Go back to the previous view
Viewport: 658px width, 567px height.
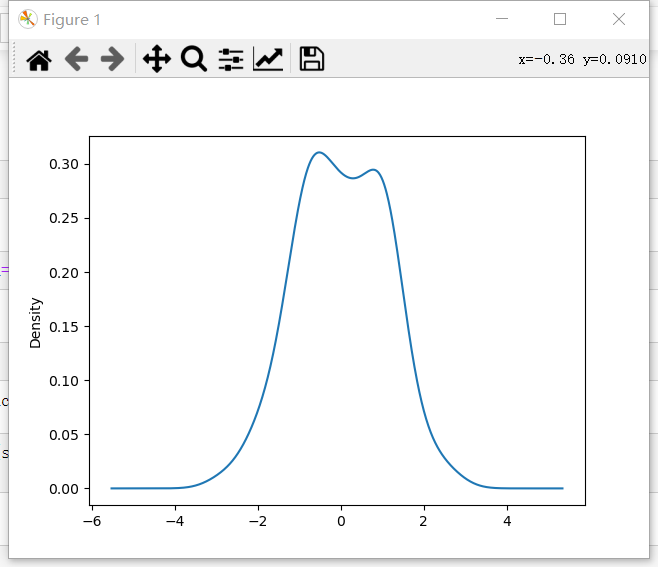point(76,59)
